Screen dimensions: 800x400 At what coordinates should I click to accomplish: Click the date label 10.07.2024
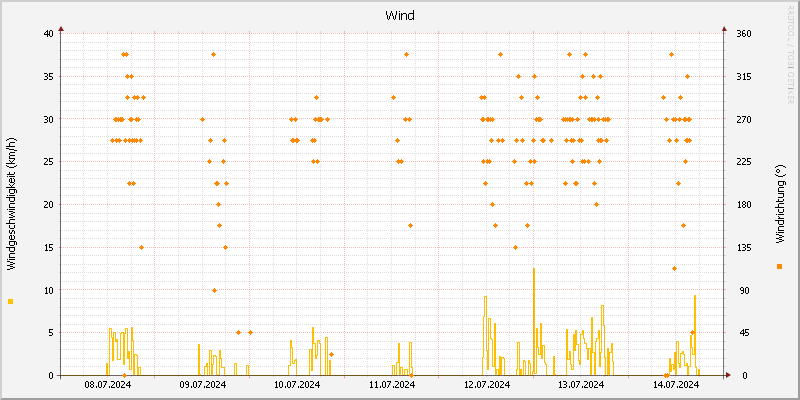click(297, 384)
